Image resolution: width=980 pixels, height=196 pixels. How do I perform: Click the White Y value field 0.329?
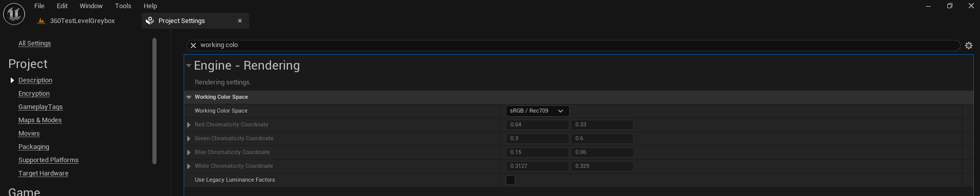(602, 166)
